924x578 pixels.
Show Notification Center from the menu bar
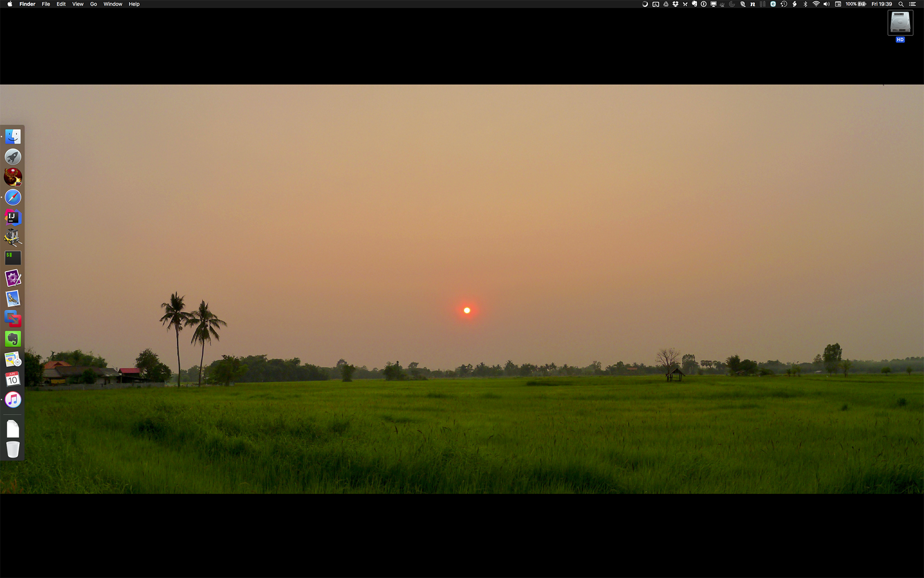point(912,4)
